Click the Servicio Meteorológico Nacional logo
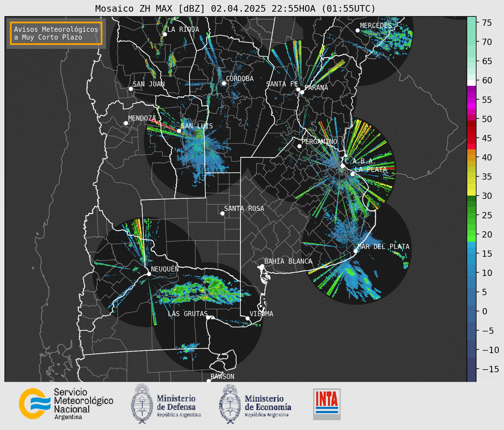 [66, 404]
